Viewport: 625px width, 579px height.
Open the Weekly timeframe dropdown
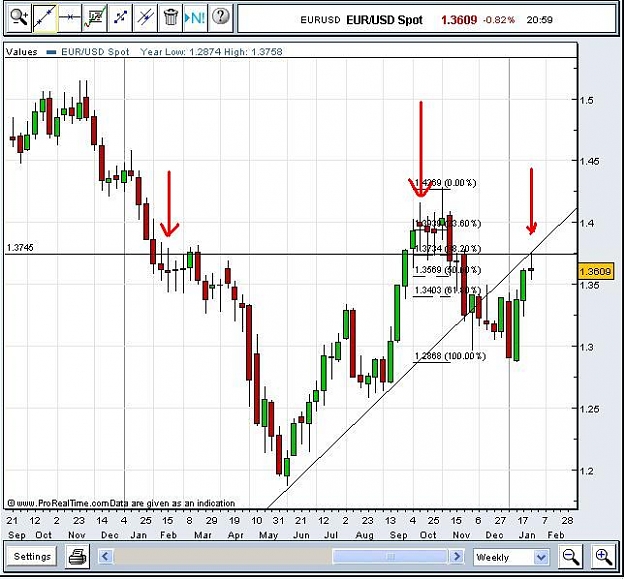pyautogui.click(x=511, y=557)
